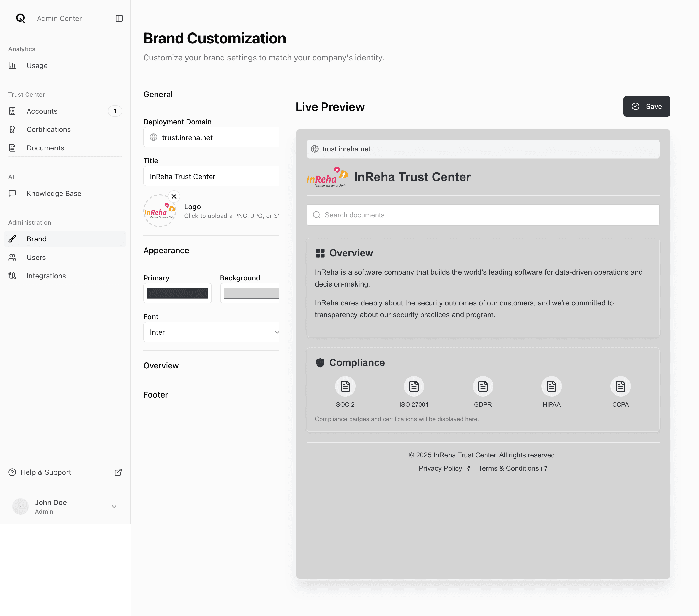
Task: Click into the Title input field
Action: coord(211,176)
